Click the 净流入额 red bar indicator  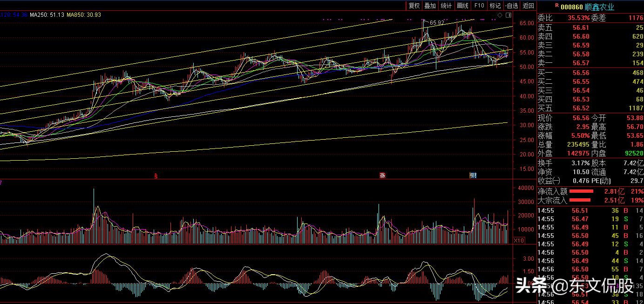coord(581,191)
